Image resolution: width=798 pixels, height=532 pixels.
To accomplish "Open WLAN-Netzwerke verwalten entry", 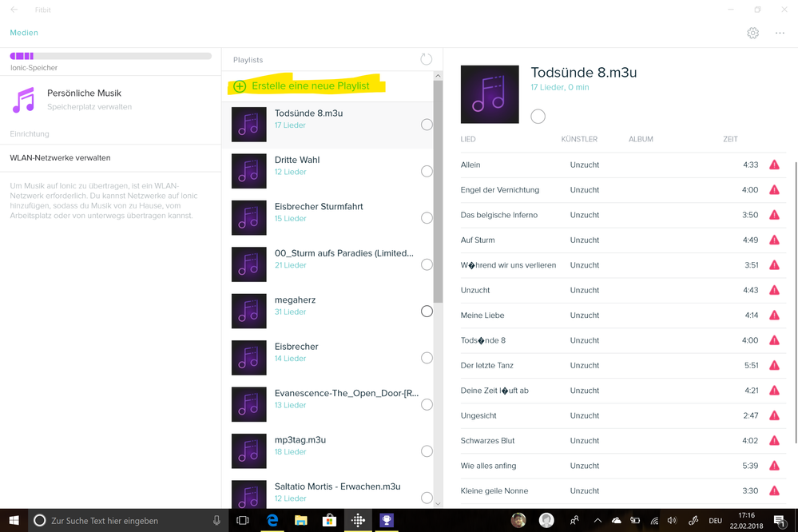I will click(x=61, y=158).
